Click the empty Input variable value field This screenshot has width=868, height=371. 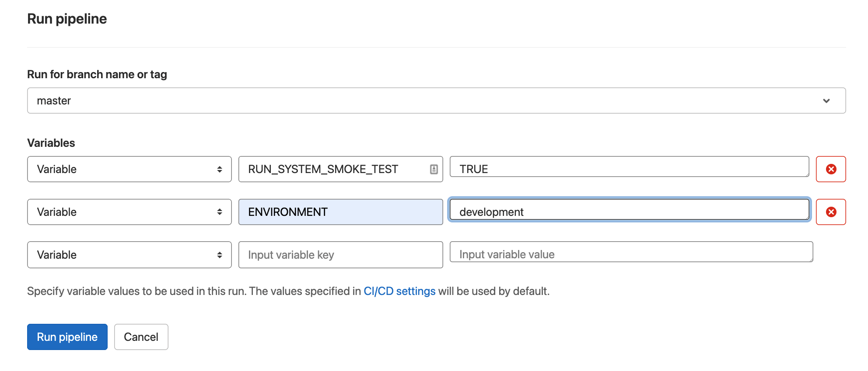631,252
